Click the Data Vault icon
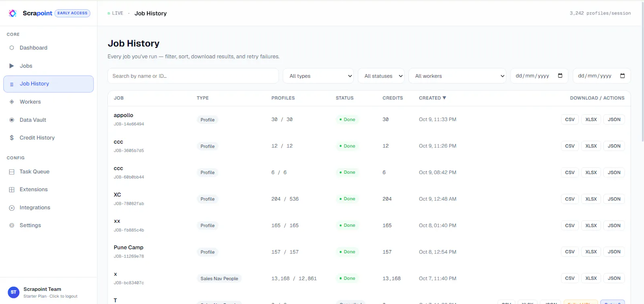Screen dimensions: 644x304 tap(12, 120)
